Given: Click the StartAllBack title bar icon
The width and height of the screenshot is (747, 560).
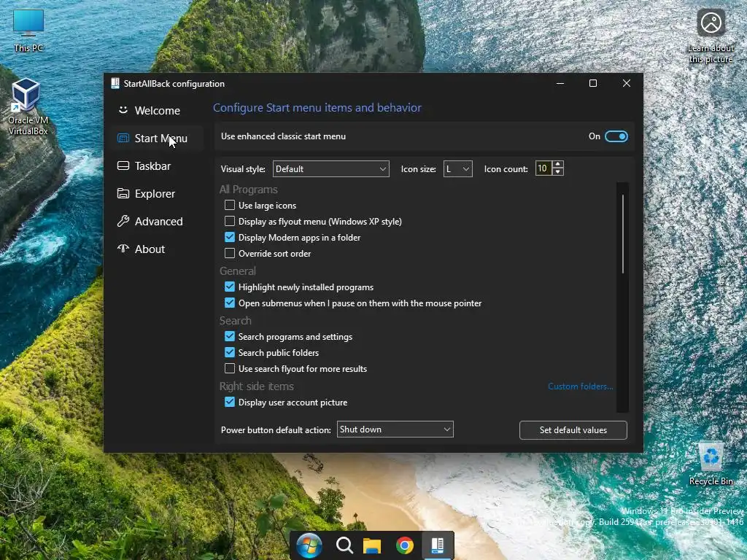Looking at the screenshot, I should tap(115, 83).
